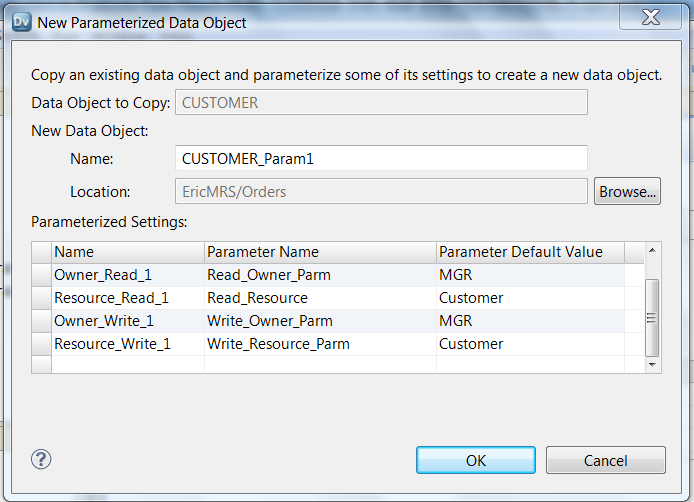Click the table scrollbar down arrow
This screenshot has width=694, height=502.
[x=652, y=365]
